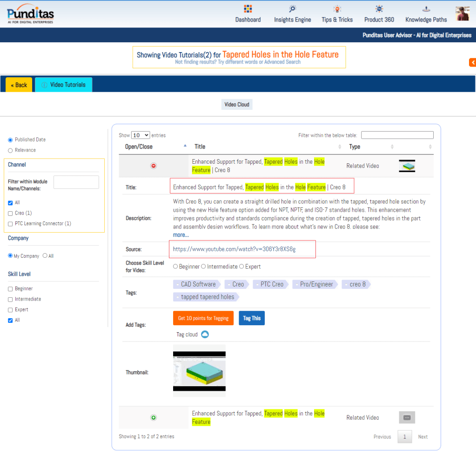
Task: Open the YouTube source link
Action: (x=234, y=249)
